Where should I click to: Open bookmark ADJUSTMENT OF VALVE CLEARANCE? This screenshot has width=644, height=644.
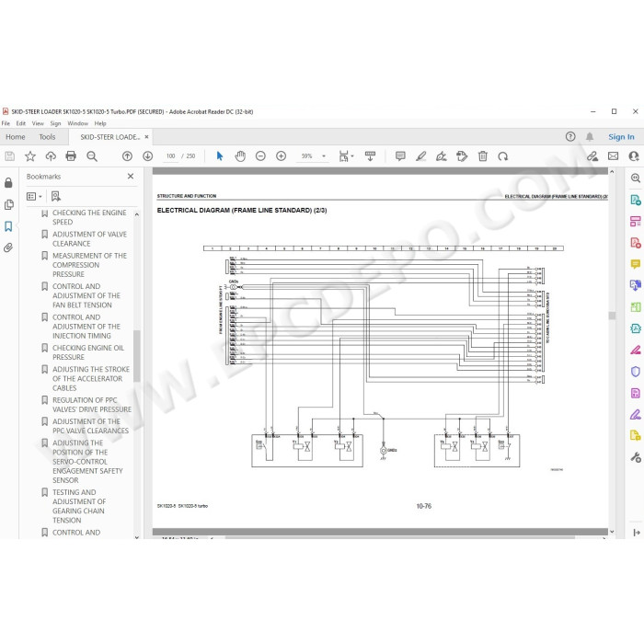[x=89, y=238]
